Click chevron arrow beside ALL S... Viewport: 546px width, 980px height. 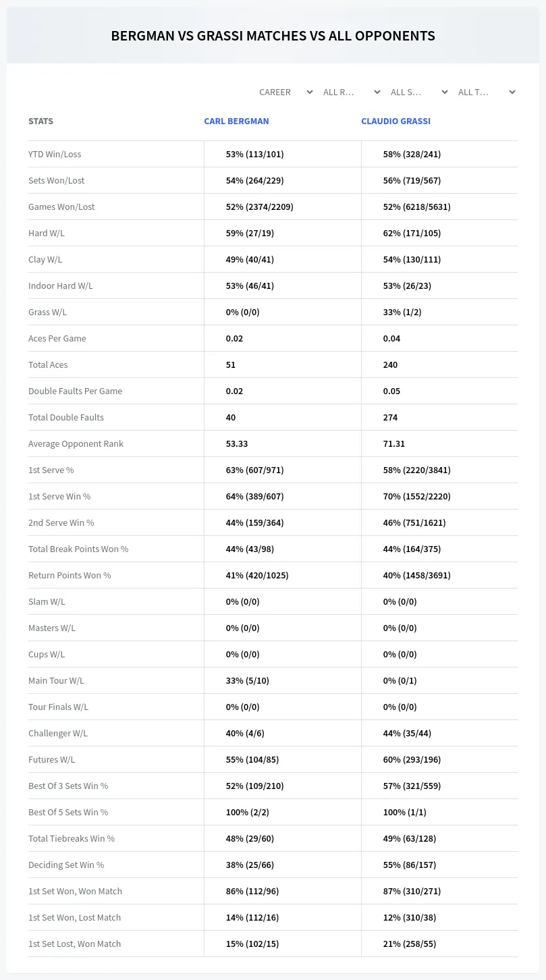point(444,92)
